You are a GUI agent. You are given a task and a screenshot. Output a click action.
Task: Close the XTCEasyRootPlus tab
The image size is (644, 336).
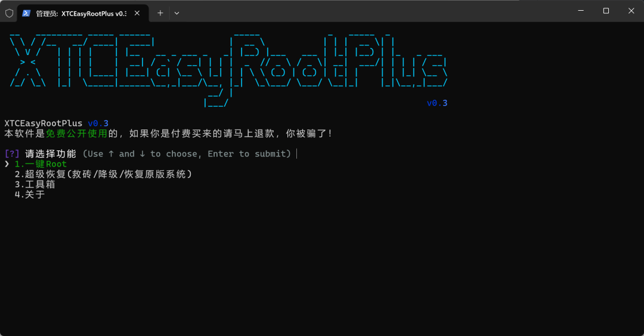click(x=137, y=13)
